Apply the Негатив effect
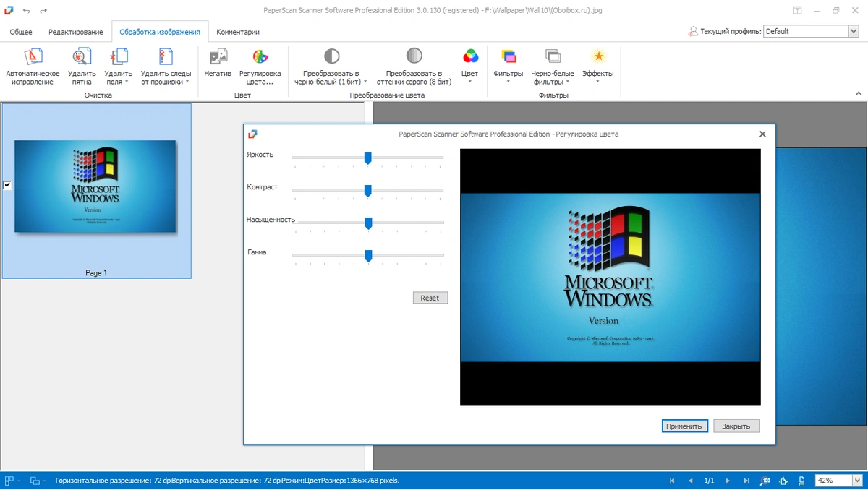Screen dimensions: 868x490 [218, 63]
